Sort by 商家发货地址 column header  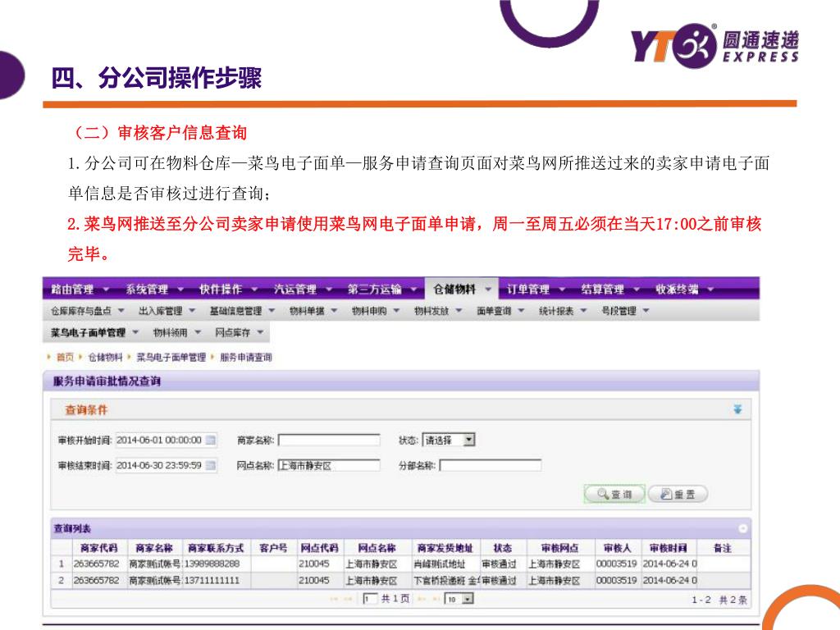coord(445,548)
